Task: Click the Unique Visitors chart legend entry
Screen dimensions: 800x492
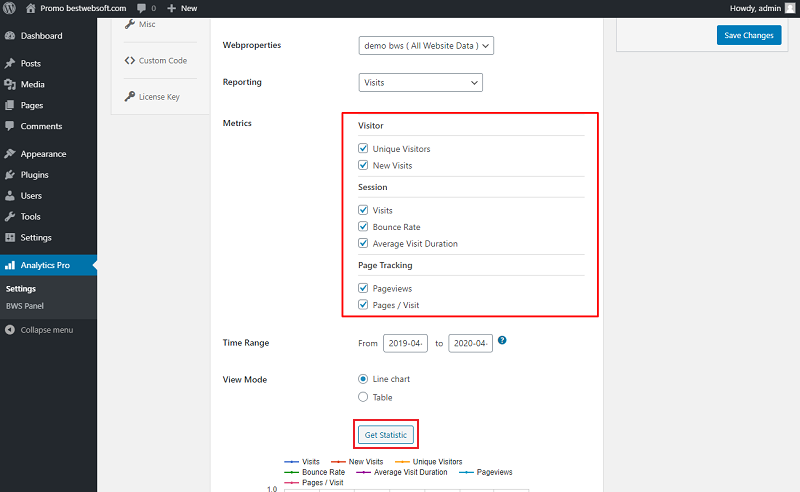Action: [429, 461]
